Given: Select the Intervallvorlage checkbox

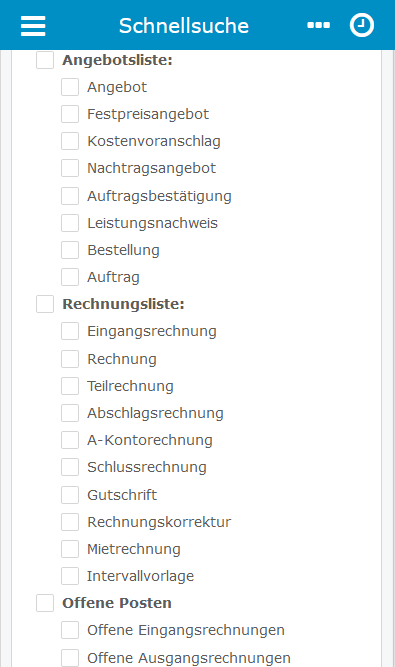Looking at the screenshot, I should [70, 576].
